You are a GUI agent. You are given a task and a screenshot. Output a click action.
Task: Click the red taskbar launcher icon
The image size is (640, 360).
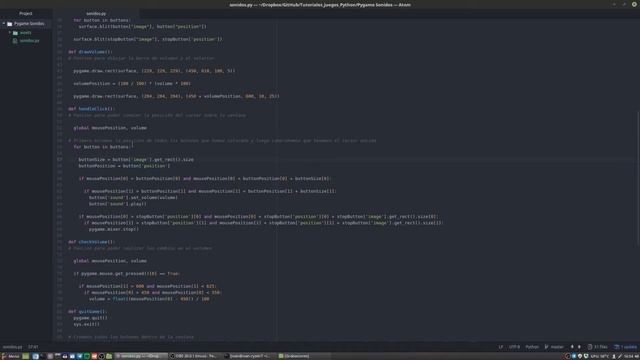(94, 356)
